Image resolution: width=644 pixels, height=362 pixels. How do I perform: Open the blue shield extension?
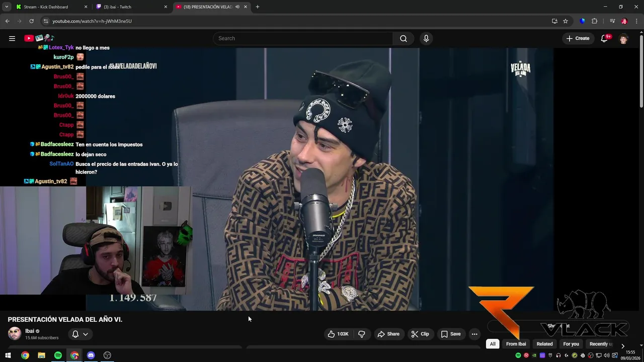(x=582, y=21)
